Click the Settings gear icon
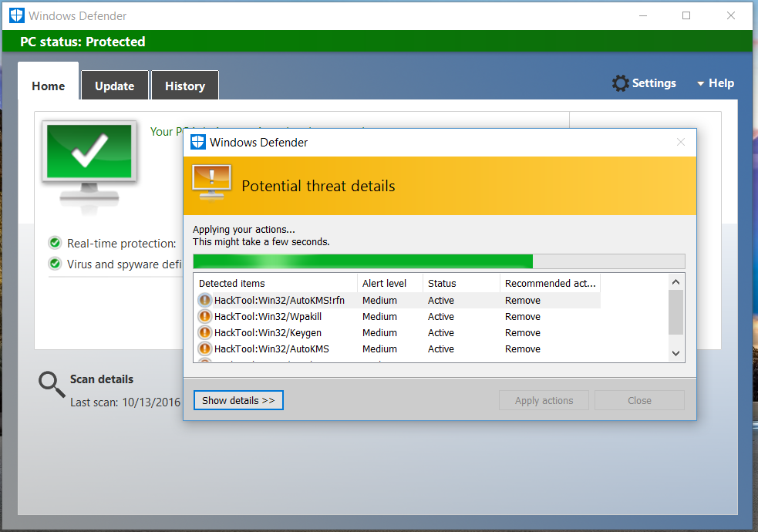Viewport: 758px width, 532px height. [x=620, y=83]
